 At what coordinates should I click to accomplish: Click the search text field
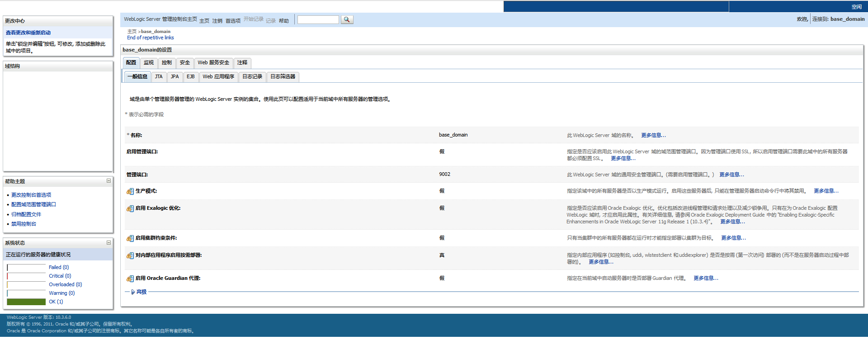(318, 19)
